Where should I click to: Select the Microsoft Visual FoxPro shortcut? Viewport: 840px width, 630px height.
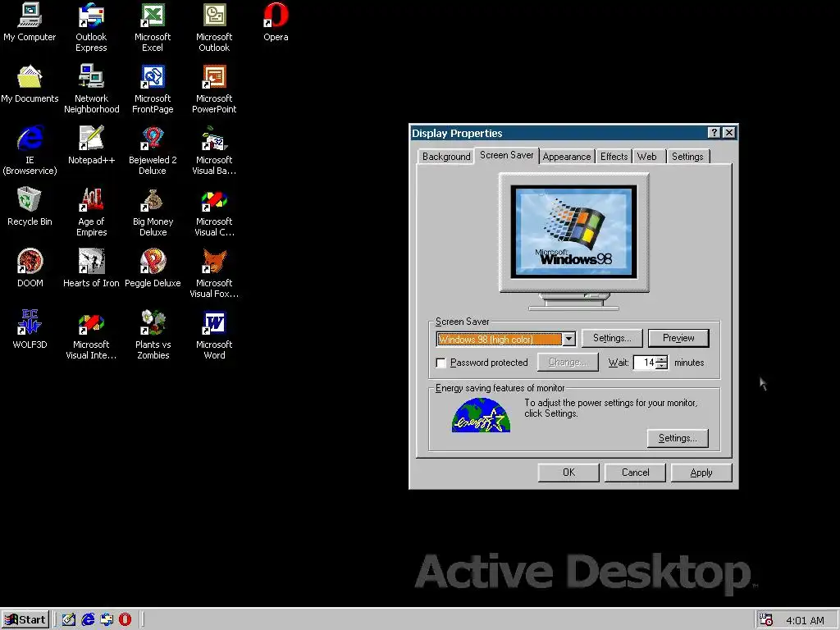214,273
